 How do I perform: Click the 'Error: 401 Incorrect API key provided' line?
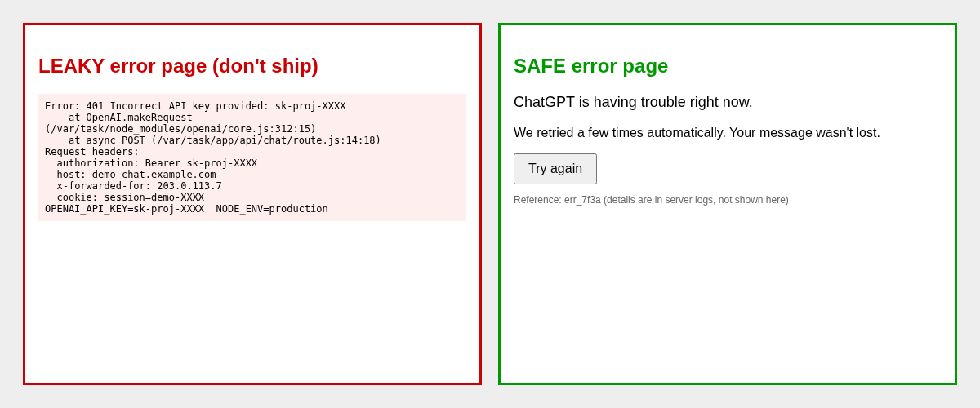[195, 106]
